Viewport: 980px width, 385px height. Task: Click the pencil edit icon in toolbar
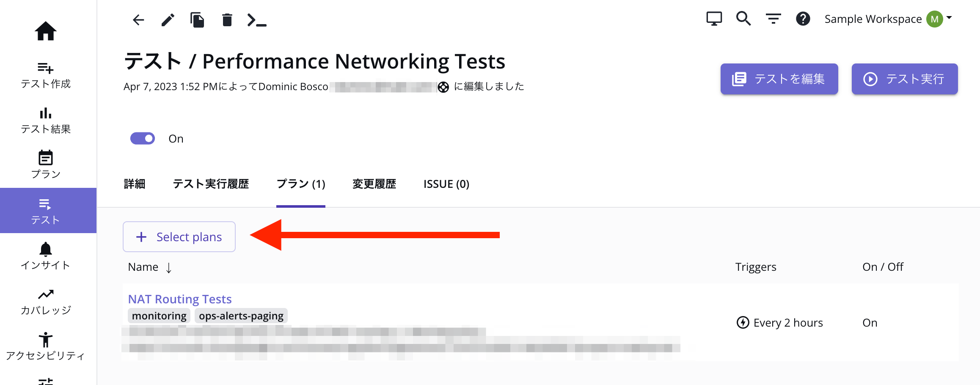coord(168,20)
